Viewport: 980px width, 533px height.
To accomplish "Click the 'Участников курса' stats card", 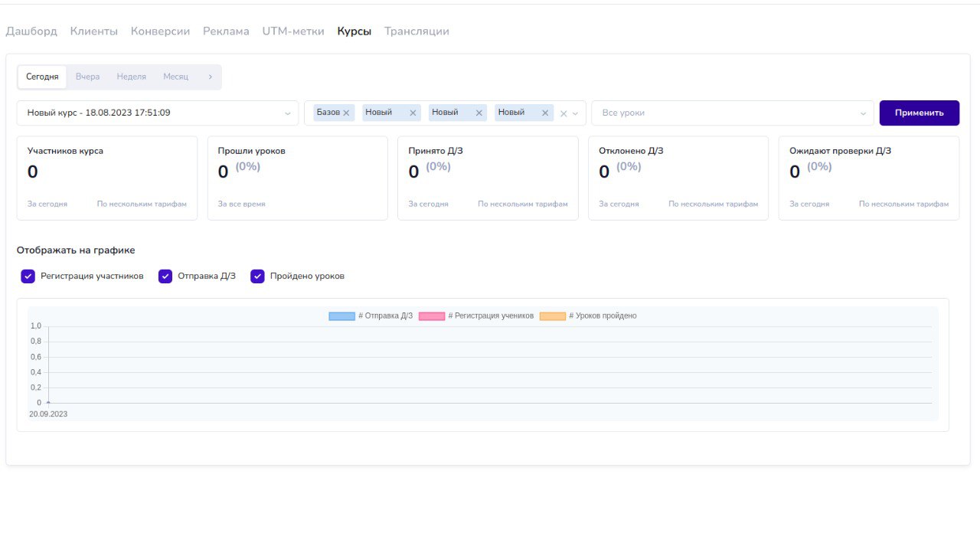I will tap(106, 178).
